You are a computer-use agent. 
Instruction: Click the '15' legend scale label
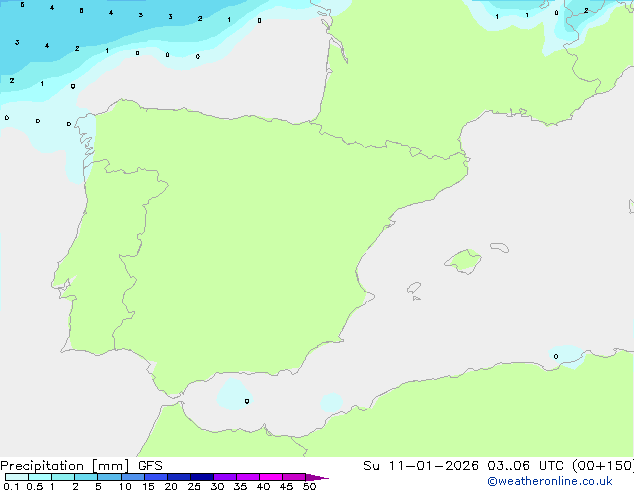[148, 486]
